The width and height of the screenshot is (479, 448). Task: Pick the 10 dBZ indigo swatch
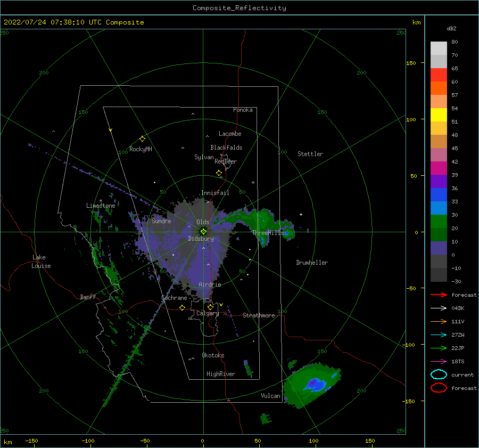click(439, 248)
